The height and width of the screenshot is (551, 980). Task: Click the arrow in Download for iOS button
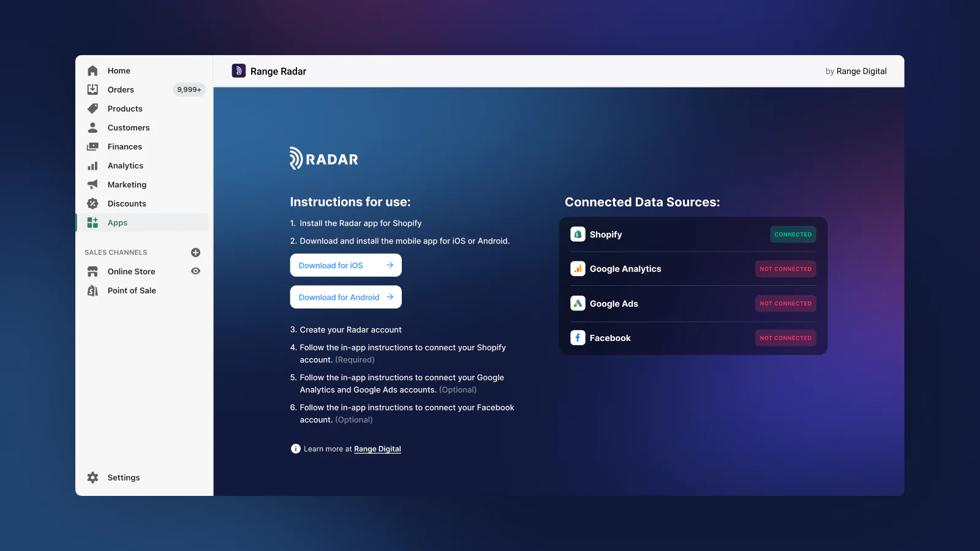(x=390, y=265)
